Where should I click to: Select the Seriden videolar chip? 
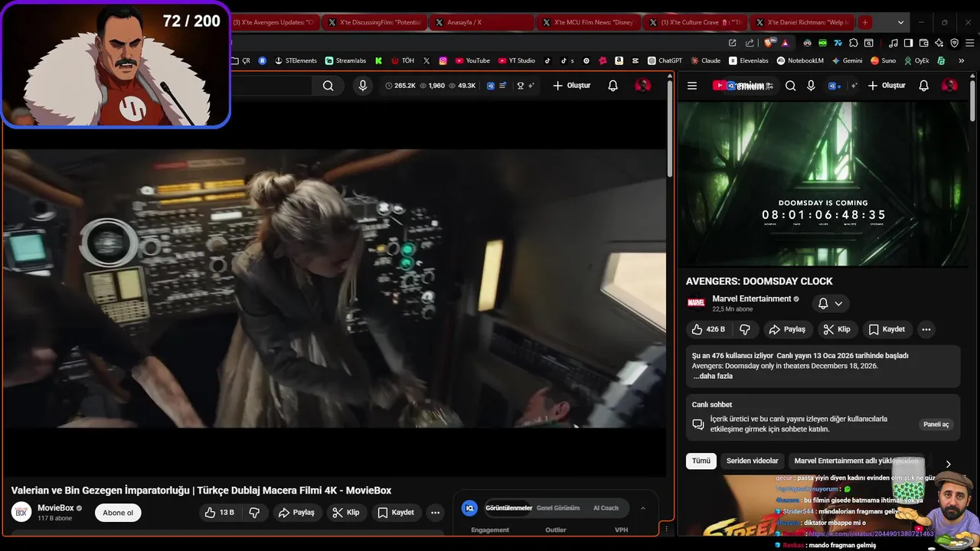[x=752, y=461]
